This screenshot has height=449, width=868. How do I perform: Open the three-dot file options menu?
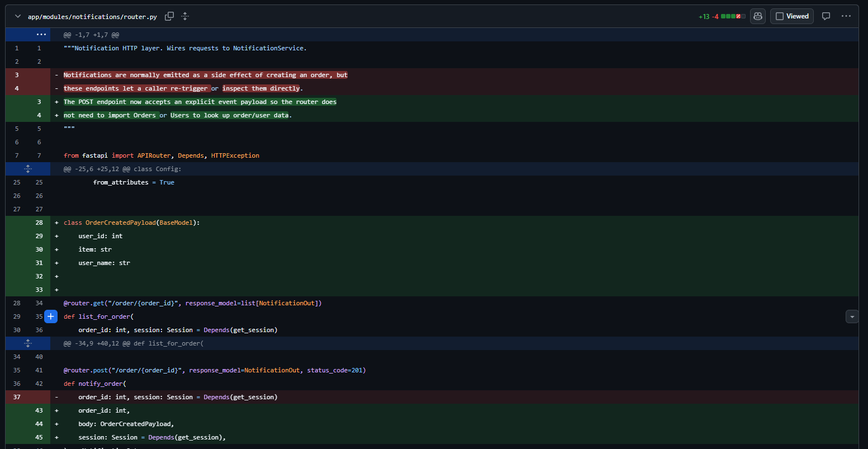(x=846, y=16)
